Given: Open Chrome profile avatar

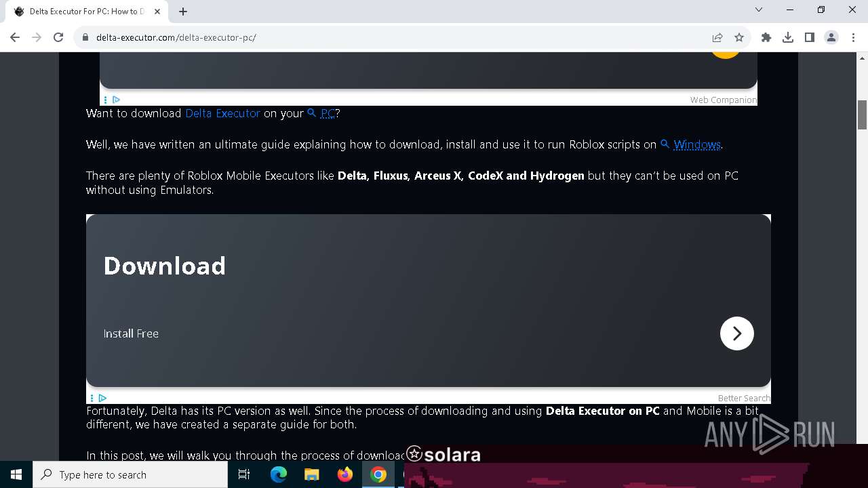Looking at the screenshot, I should click(831, 37).
